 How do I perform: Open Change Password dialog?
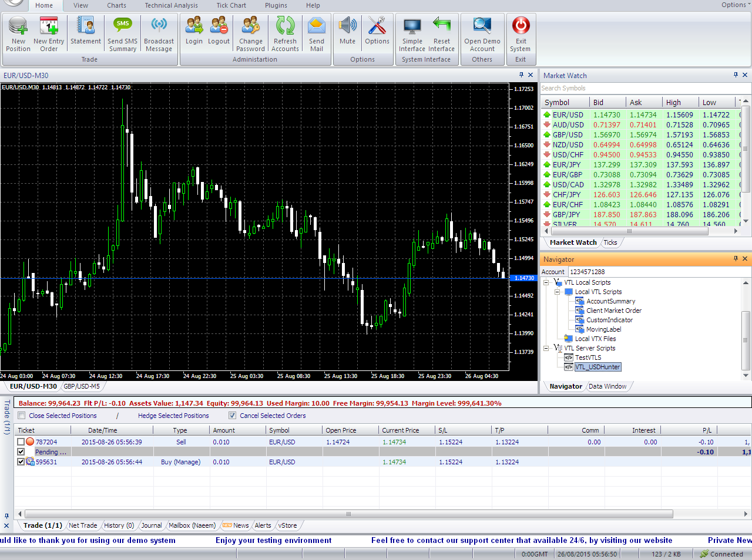251,34
